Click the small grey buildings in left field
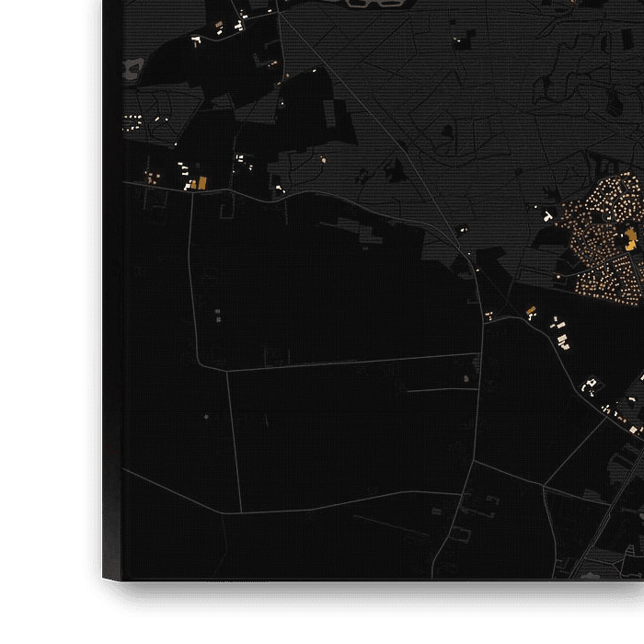The image size is (644, 644). pyautogui.click(x=219, y=316)
